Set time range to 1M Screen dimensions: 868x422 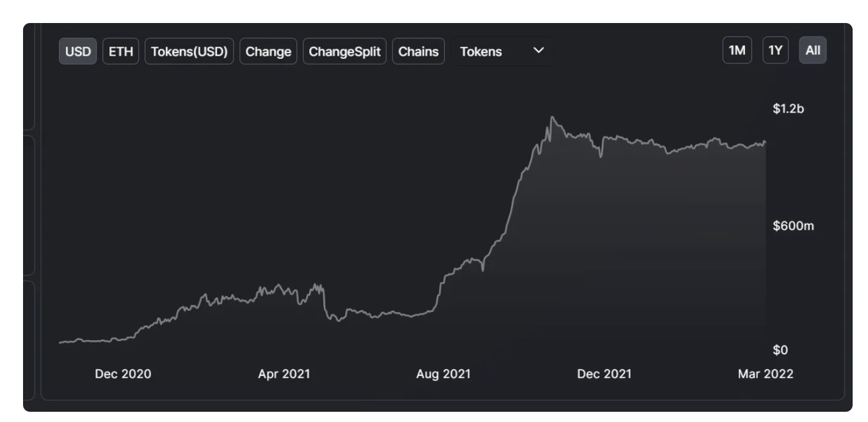tap(737, 51)
